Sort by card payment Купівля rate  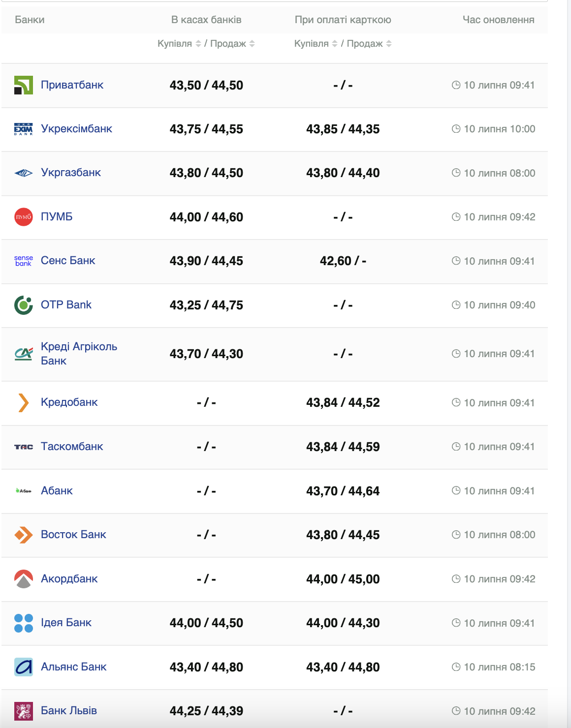[x=335, y=44]
